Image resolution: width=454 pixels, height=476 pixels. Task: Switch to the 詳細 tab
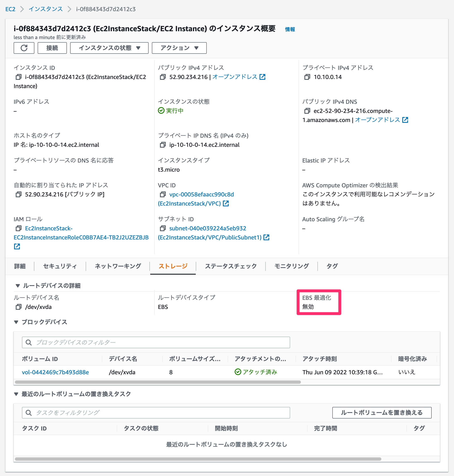click(x=20, y=266)
